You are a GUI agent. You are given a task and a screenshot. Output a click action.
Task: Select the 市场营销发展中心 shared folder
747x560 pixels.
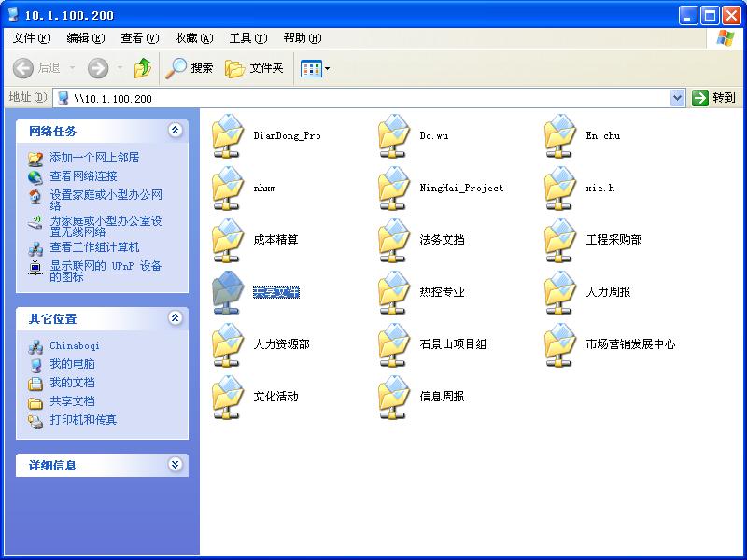tap(561, 345)
